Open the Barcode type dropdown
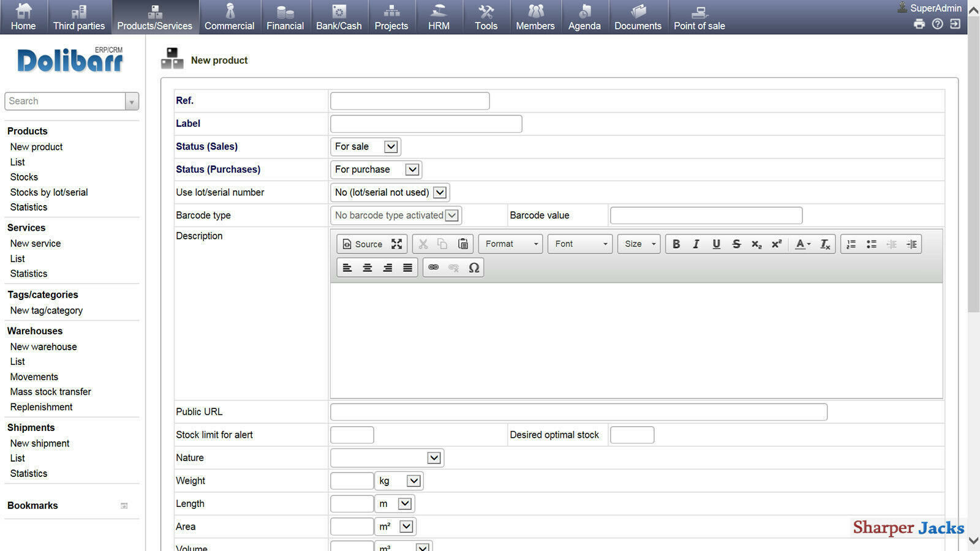The image size is (980, 551). [x=396, y=216]
